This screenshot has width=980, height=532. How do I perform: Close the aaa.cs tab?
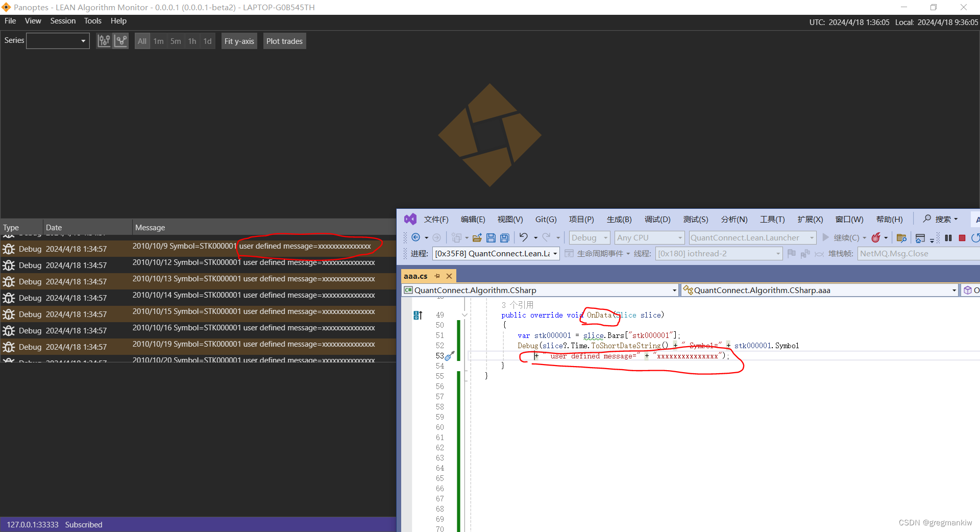click(449, 276)
